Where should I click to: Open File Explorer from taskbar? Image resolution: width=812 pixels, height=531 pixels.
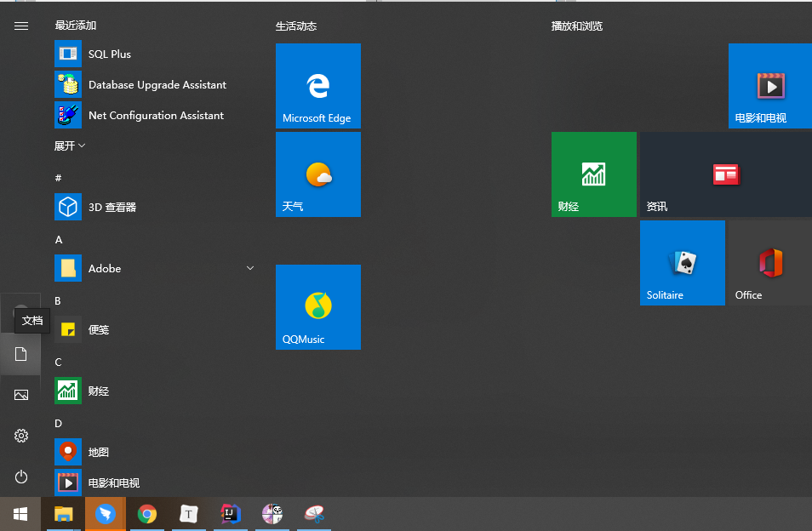pos(64,514)
